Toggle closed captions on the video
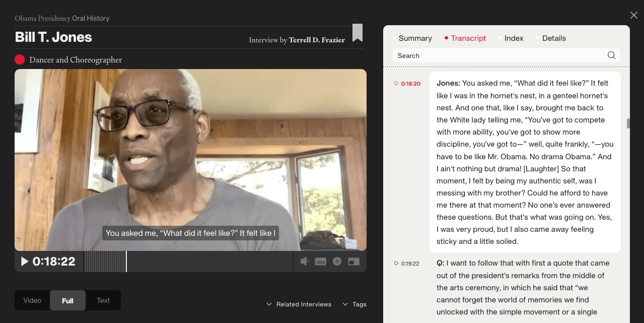 320,262
